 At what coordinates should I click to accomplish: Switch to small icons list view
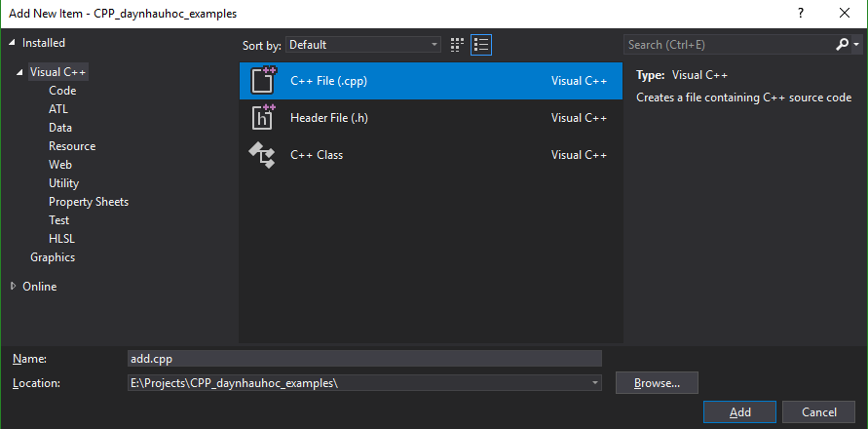pos(481,45)
